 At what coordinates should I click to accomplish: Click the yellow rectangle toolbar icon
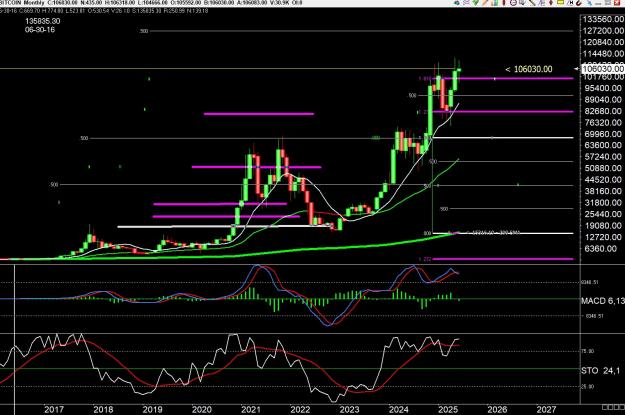[560, 2]
